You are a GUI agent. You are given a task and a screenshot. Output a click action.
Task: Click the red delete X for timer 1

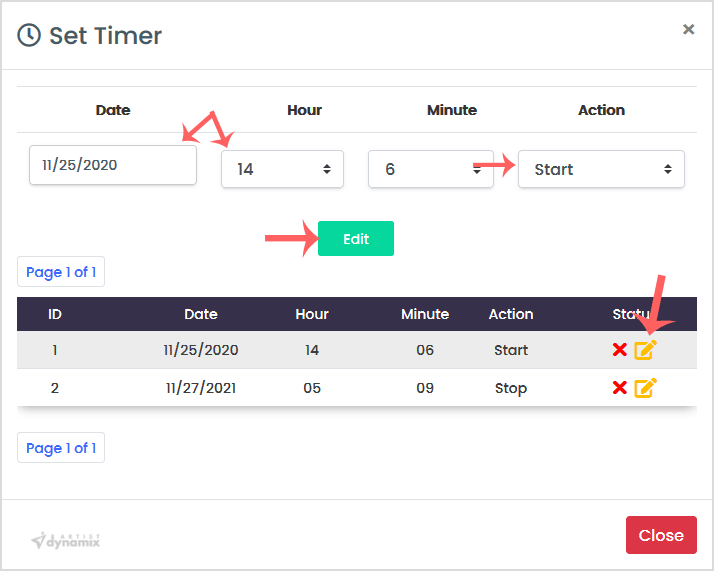pyautogui.click(x=619, y=350)
